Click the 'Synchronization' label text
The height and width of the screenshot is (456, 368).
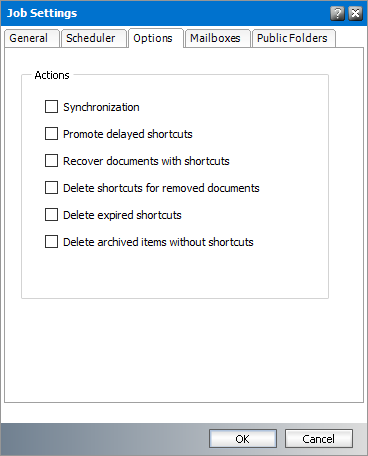[x=101, y=107]
